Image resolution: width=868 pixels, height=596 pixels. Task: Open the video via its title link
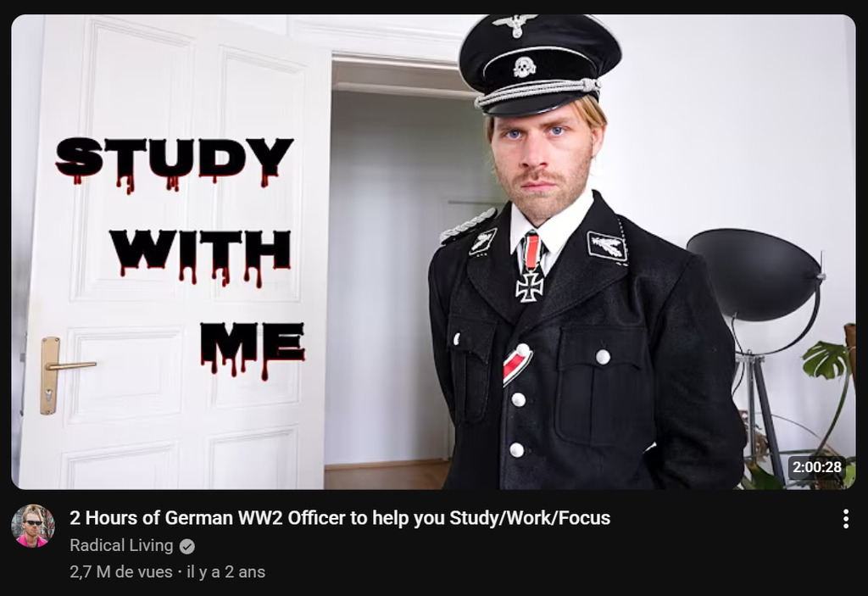pyautogui.click(x=340, y=518)
